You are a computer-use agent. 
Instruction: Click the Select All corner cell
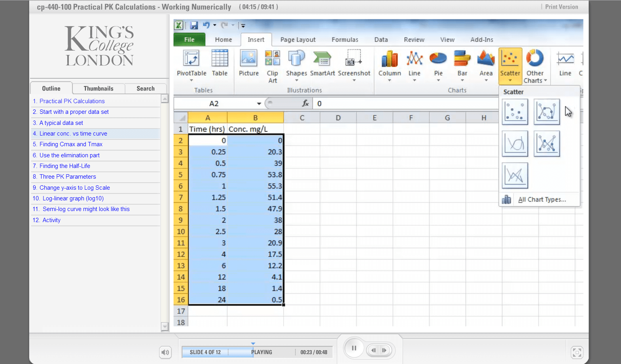pyautogui.click(x=181, y=118)
